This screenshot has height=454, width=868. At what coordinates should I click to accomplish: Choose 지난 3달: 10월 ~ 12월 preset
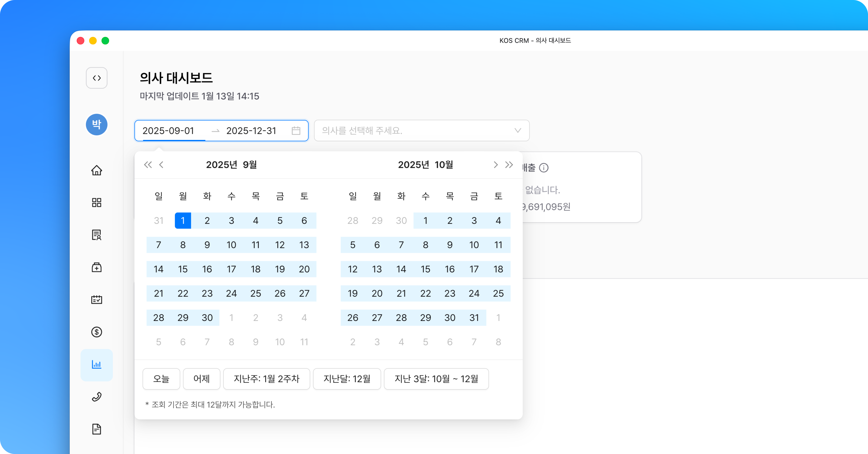[436, 378]
